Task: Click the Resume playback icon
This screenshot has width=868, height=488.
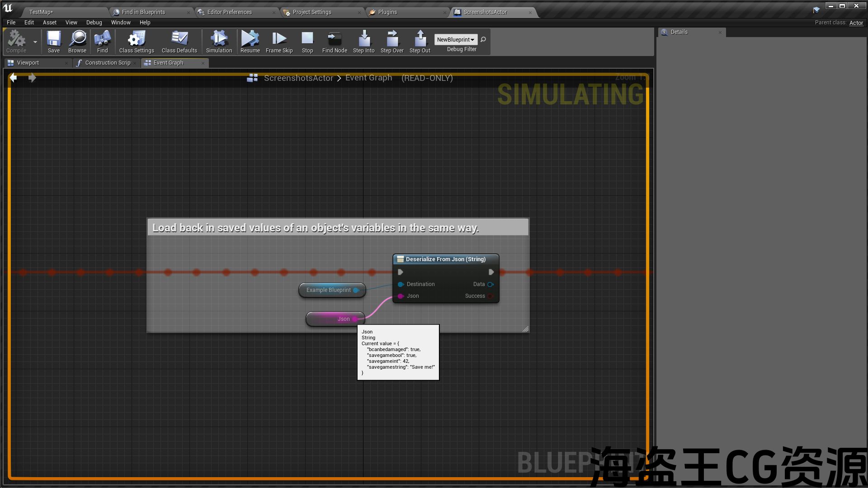Action: [x=250, y=42]
